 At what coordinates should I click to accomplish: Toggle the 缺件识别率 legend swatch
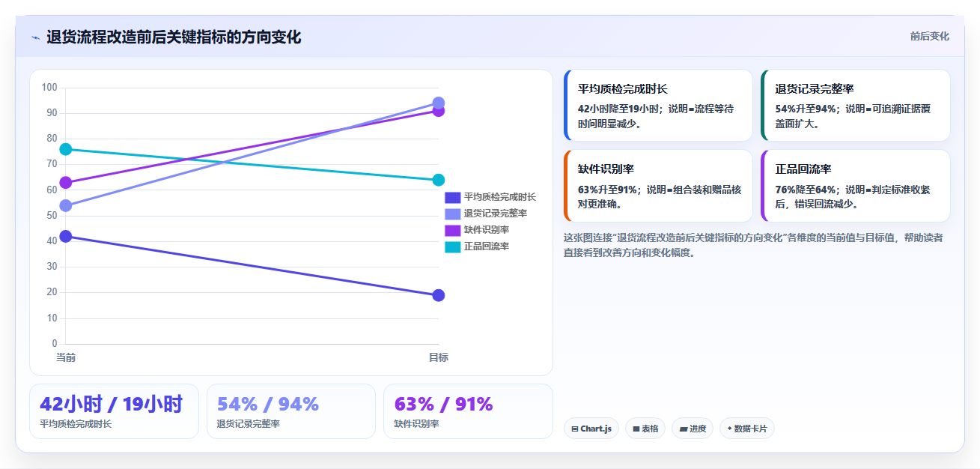452,230
